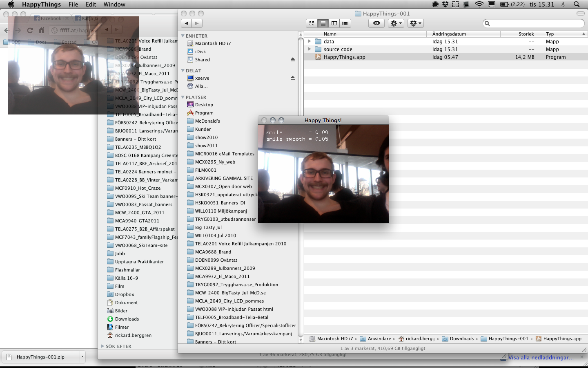Click the Wi-Fi menu bar icon
The height and width of the screenshot is (368, 588).
click(479, 4)
